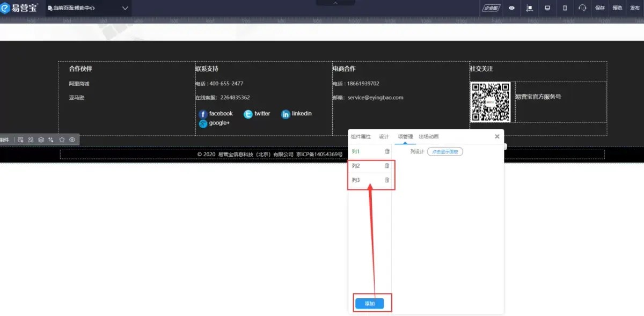Delete 列2 using its trash icon

point(387,166)
